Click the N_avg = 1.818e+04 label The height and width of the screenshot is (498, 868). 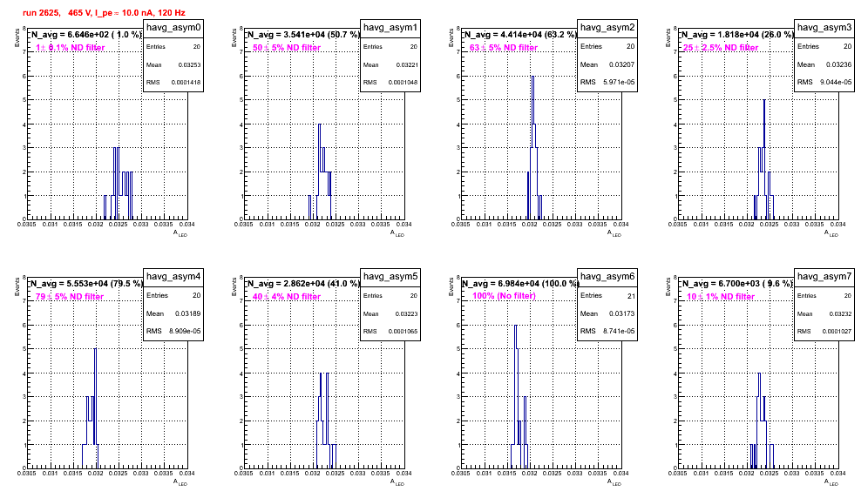[x=736, y=34]
